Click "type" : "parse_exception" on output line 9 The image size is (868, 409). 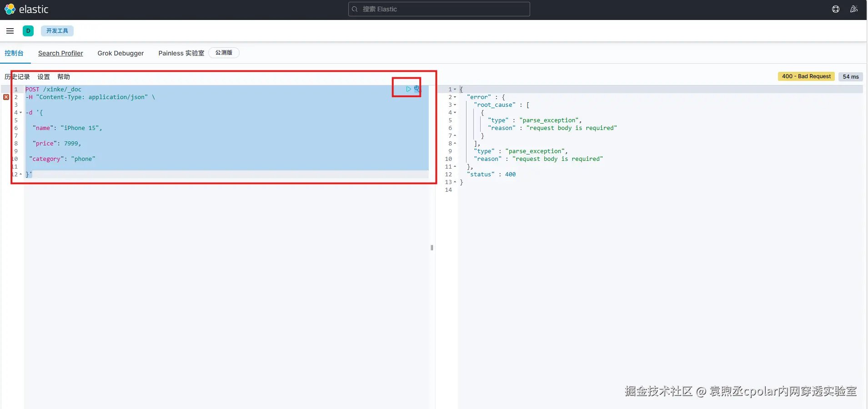[x=521, y=151]
